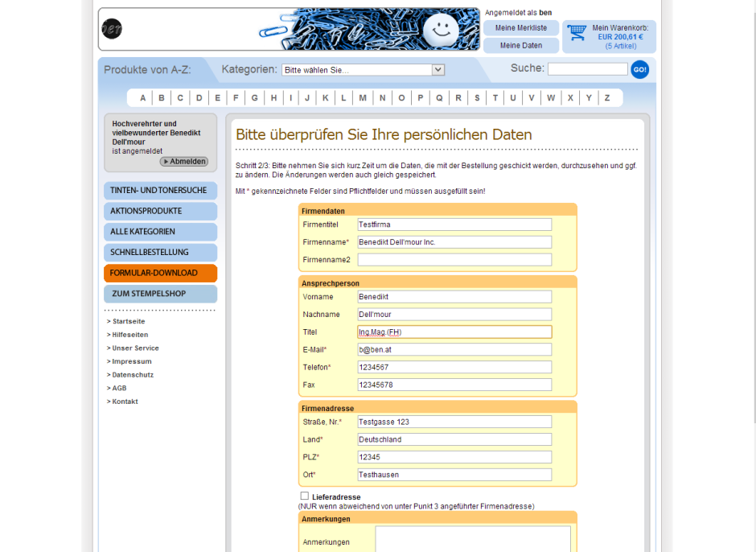Open Schnellbestellung menu item
Screen dimensions: 756x552
click(x=161, y=253)
